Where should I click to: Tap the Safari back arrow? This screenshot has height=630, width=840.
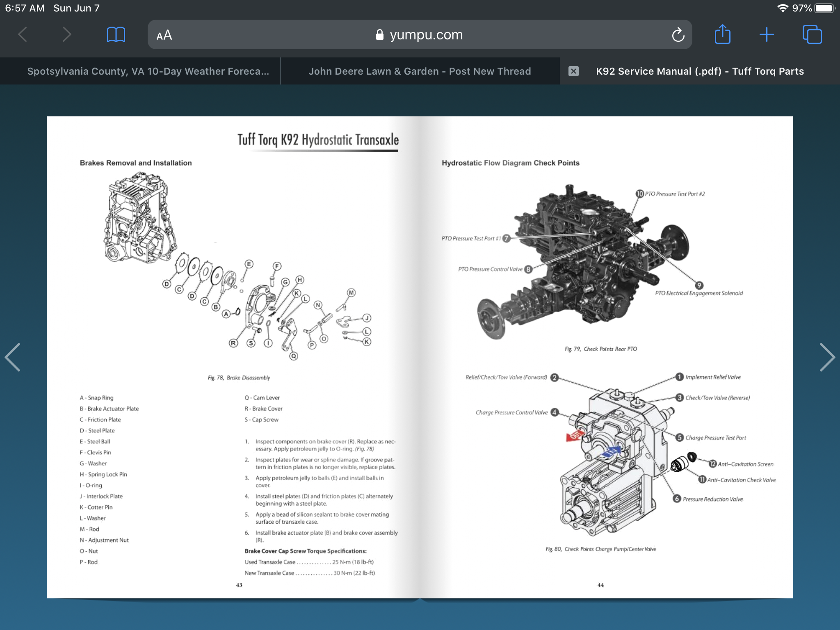(23, 34)
